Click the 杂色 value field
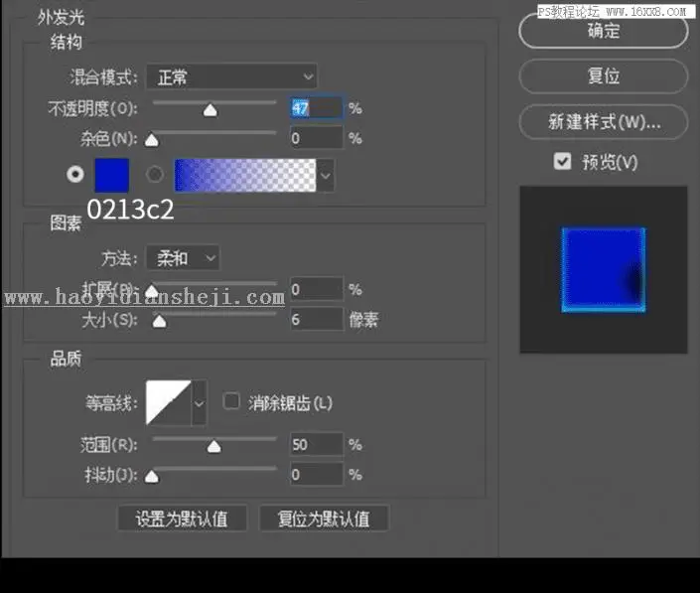This screenshot has width=700, height=593. (317, 138)
